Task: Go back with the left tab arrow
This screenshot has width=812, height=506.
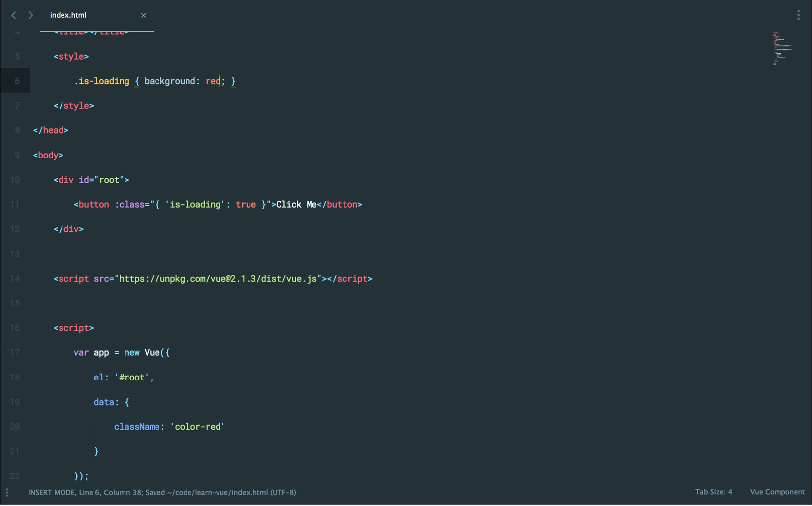Action: [14, 15]
